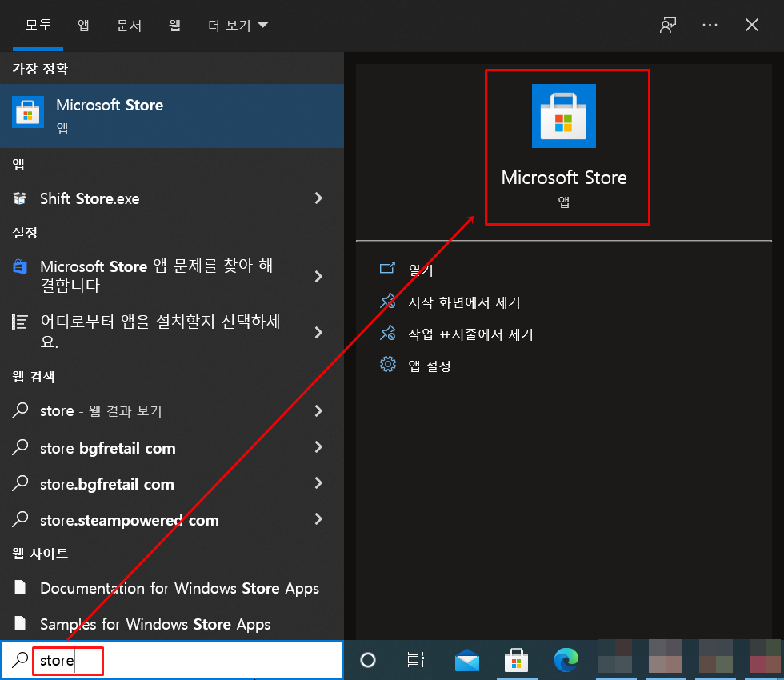The image size is (784, 680).
Task: Click the magnifier icon beside 'store.bgfretail com'
Action: tap(20, 483)
